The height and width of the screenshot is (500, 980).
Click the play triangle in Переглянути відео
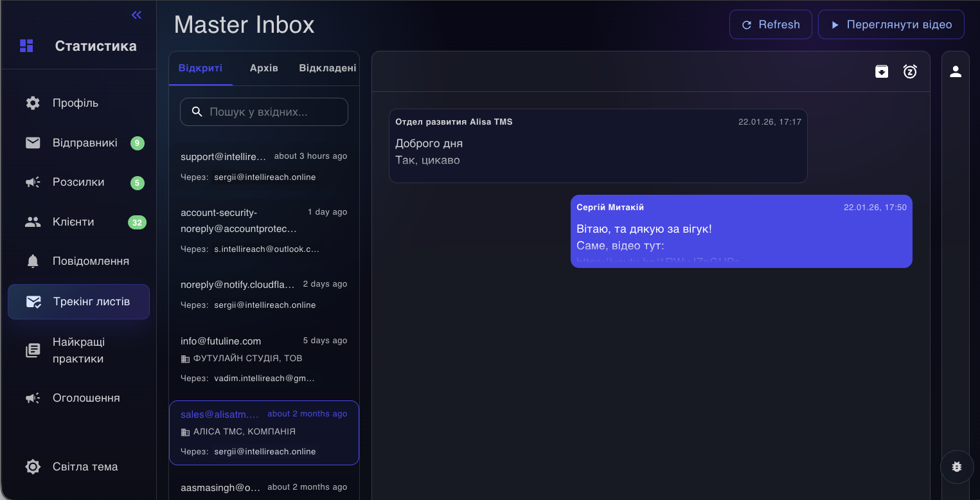[835, 25]
